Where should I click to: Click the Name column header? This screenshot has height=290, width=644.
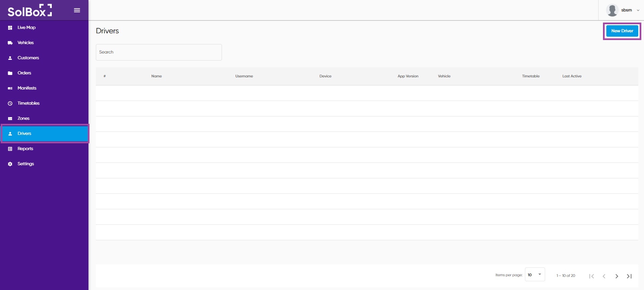coord(156,76)
